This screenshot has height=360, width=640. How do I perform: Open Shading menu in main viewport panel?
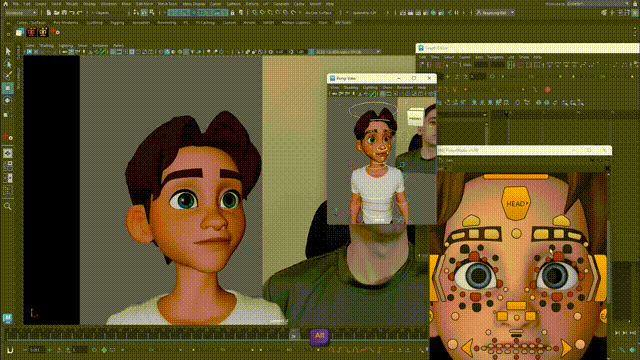[x=47, y=46]
